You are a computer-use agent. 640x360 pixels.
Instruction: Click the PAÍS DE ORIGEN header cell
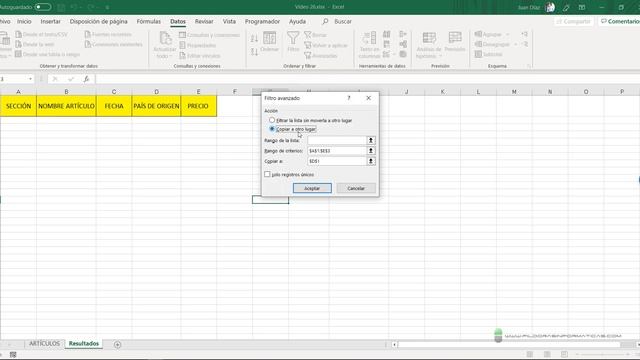156,106
